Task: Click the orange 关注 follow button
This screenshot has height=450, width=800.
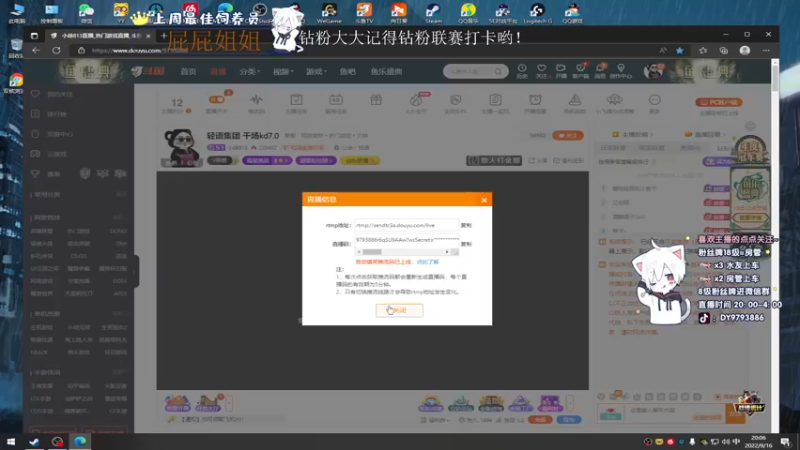Action: [567, 136]
